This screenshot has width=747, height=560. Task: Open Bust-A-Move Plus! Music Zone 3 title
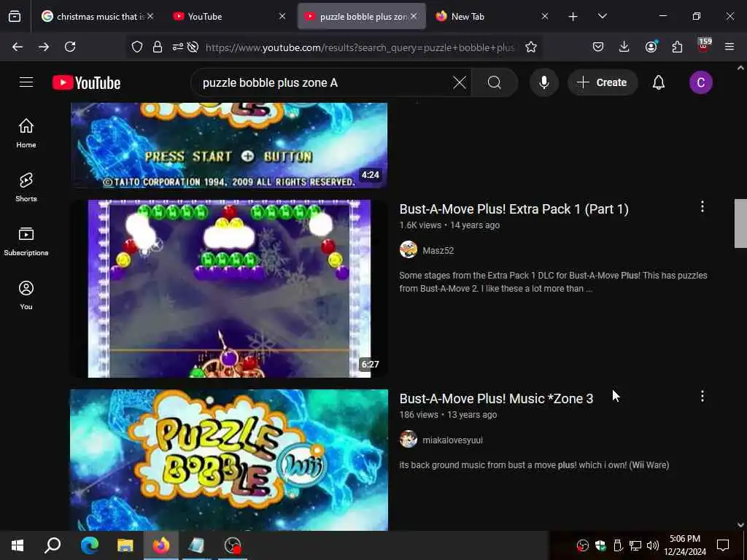[496, 399]
